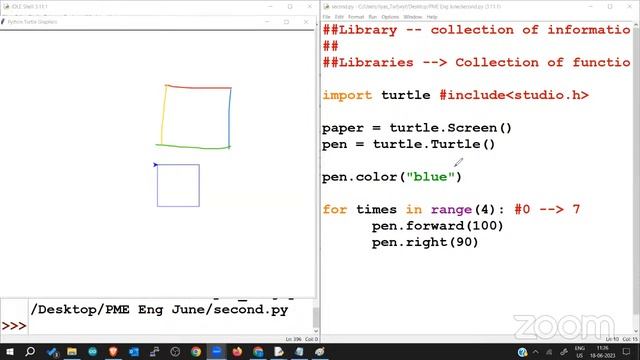Open the File menu in second.py editor

pyautogui.click(x=327, y=17)
